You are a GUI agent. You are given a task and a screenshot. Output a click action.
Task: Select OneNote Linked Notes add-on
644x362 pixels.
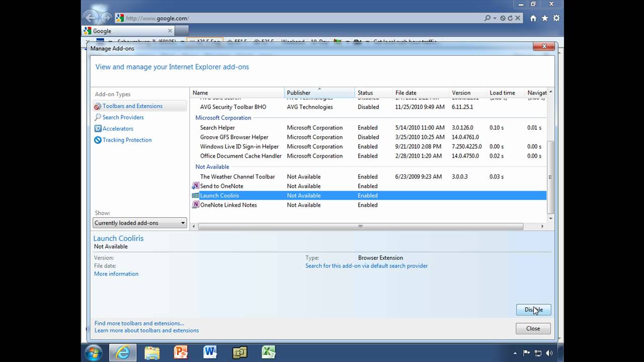[368, 205]
